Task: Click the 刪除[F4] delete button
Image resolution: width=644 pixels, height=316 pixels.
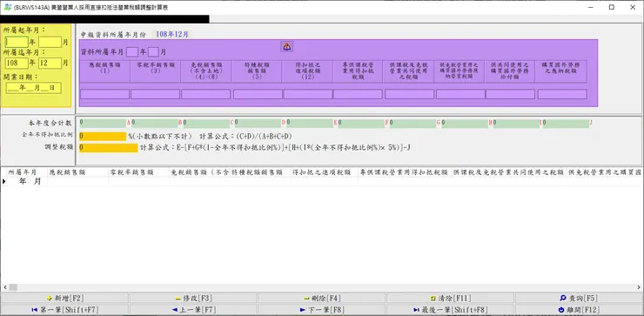Action: [x=322, y=298]
